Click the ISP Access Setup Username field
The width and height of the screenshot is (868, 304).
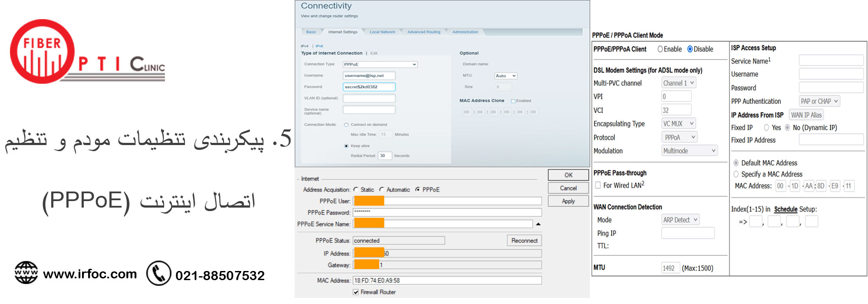point(831,74)
